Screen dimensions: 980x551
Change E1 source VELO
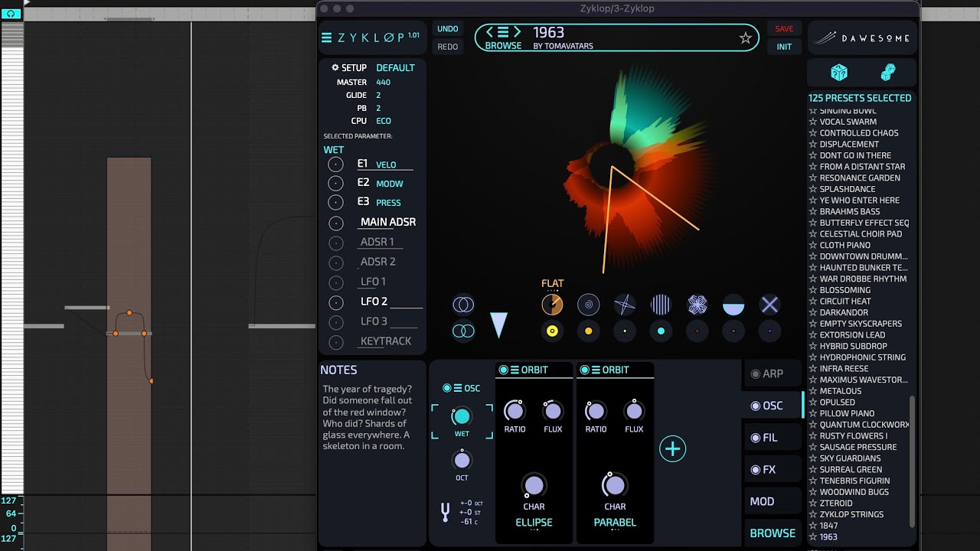386,165
